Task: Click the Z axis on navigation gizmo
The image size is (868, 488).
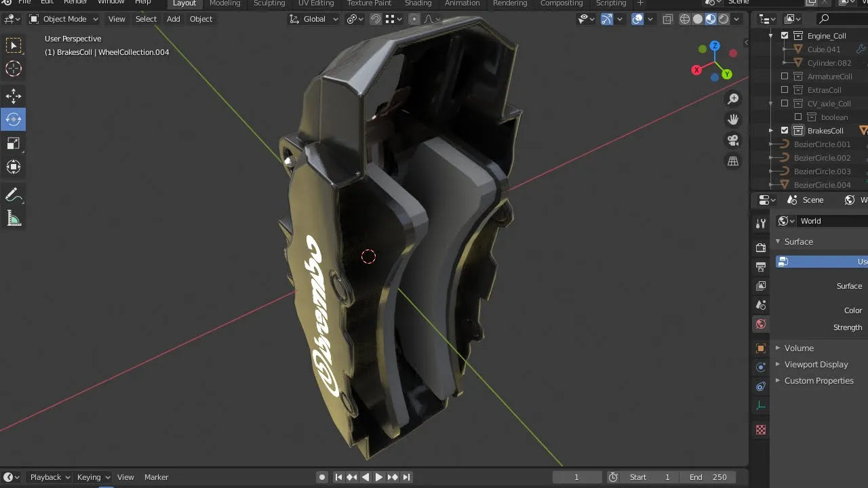Action: tap(715, 46)
